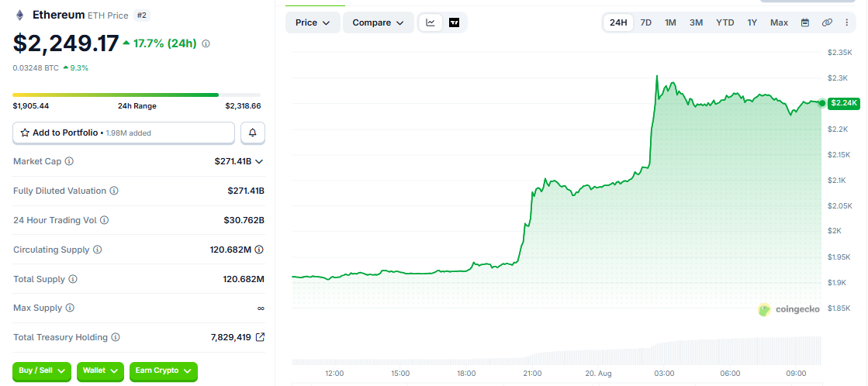This screenshot has height=386, width=868.
Task: Click the 17.7% (24h) change text
Action: tap(164, 43)
